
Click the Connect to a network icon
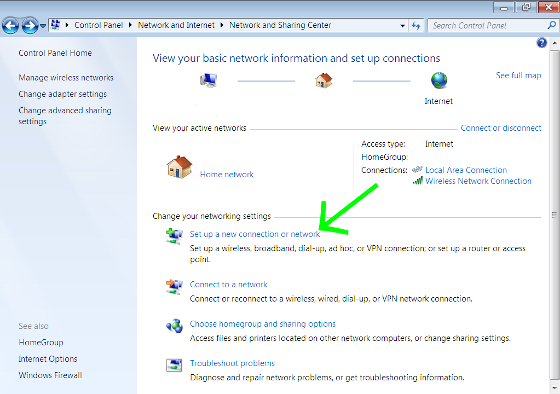[174, 286]
